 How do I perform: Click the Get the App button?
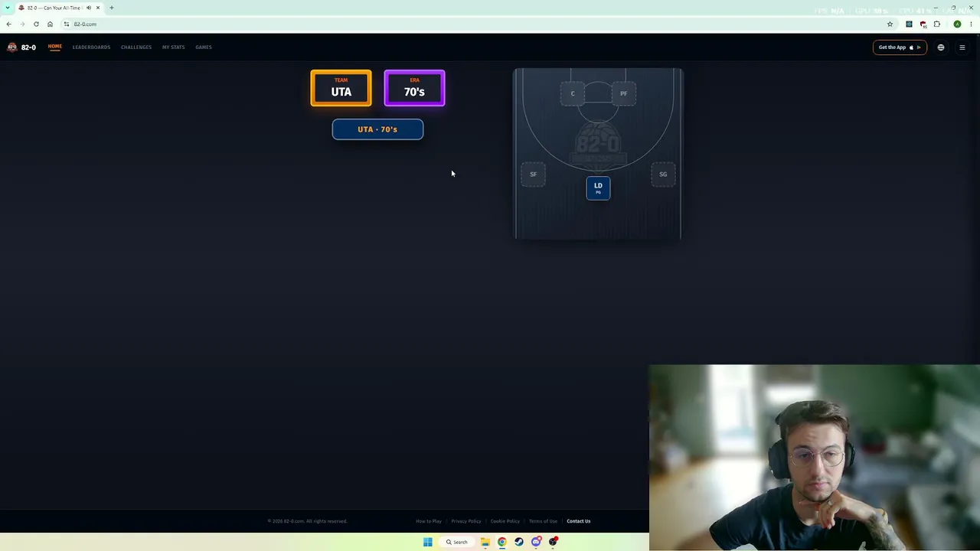pos(900,47)
